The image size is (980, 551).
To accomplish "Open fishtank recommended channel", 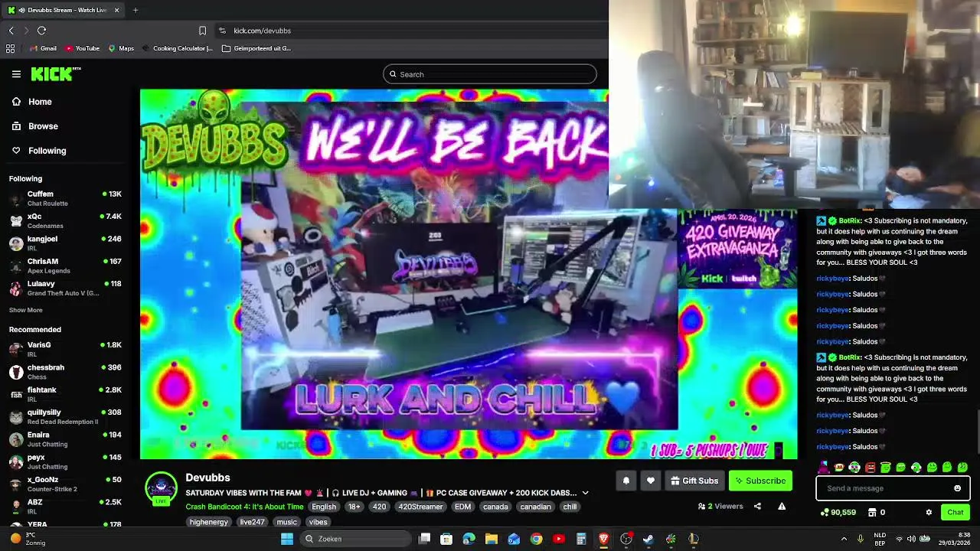I will (66, 394).
